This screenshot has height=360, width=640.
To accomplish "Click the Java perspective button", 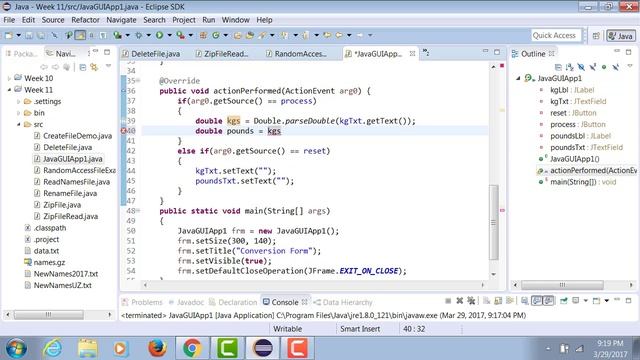I will (x=621, y=36).
